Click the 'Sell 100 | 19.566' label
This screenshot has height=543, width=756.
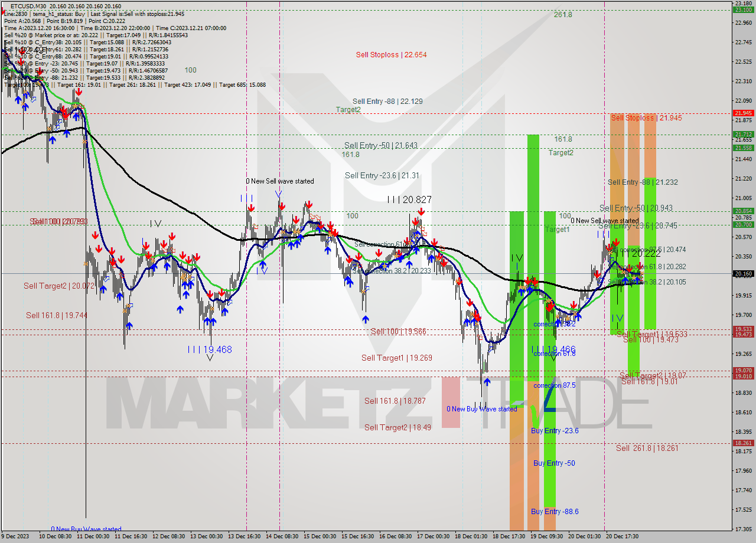[x=399, y=331]
